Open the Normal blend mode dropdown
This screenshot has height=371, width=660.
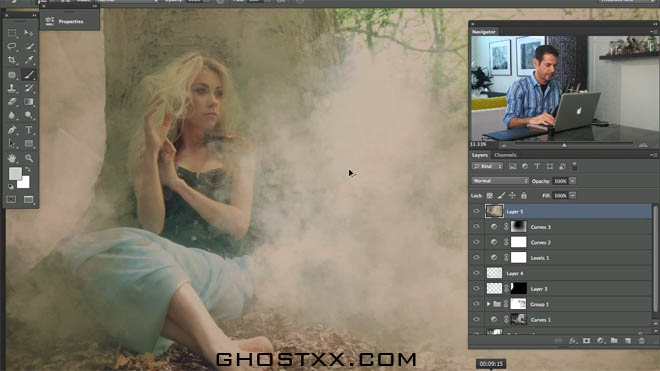tap(500, 181)
